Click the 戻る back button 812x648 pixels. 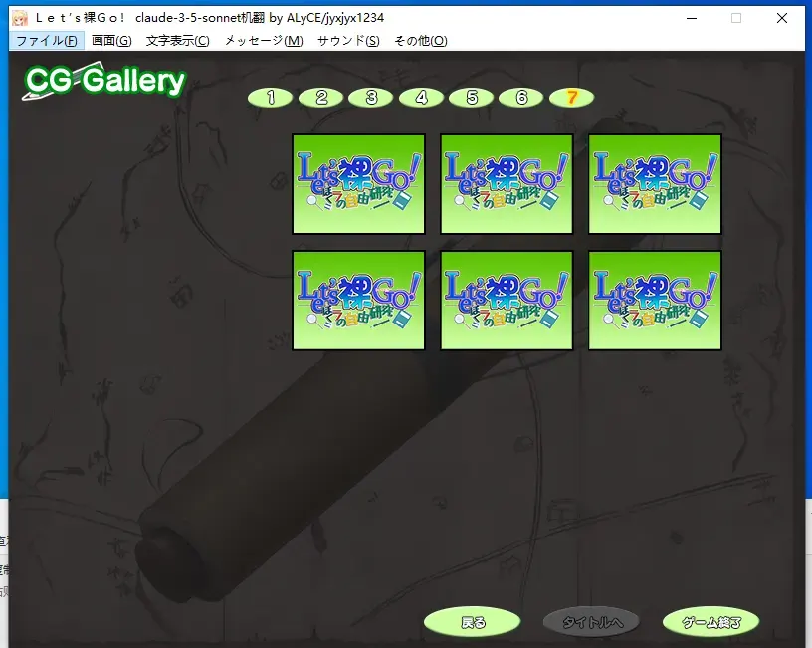pos(473,621)
